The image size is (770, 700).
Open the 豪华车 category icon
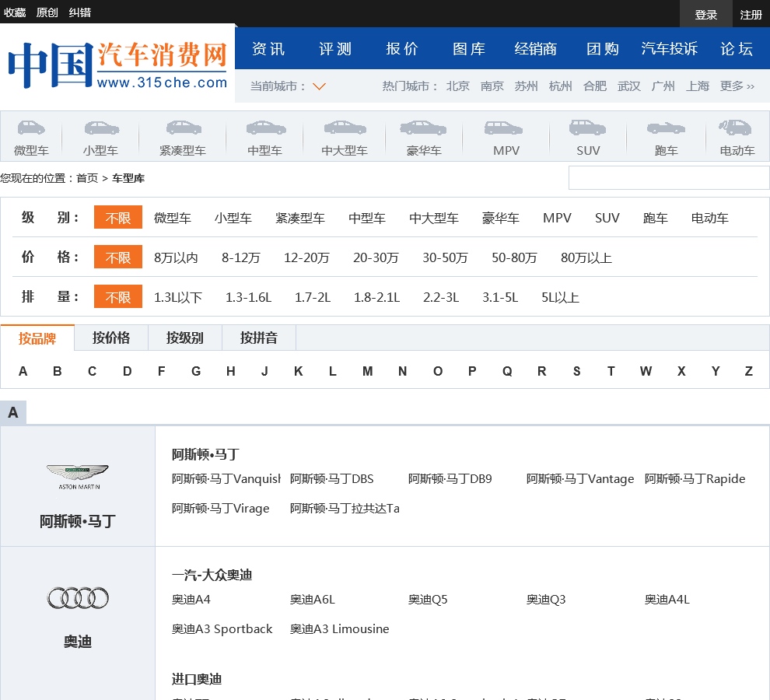click(x=423, y=128)
